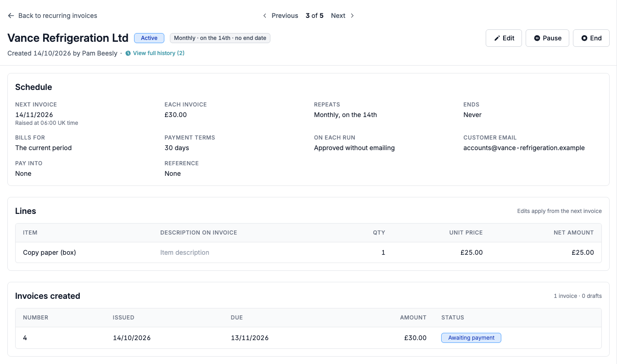Screen dimensions: 617x364
Task: Go back to recurring invoices
Action: click(x=52, y=16)
